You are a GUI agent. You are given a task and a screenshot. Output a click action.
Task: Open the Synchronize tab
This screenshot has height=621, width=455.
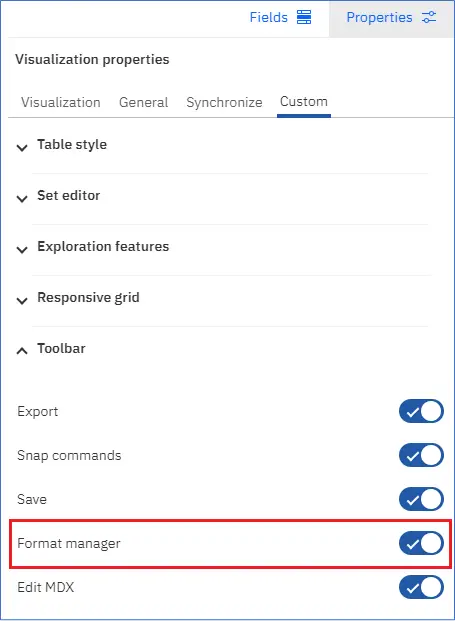click(x=224, y=102)
